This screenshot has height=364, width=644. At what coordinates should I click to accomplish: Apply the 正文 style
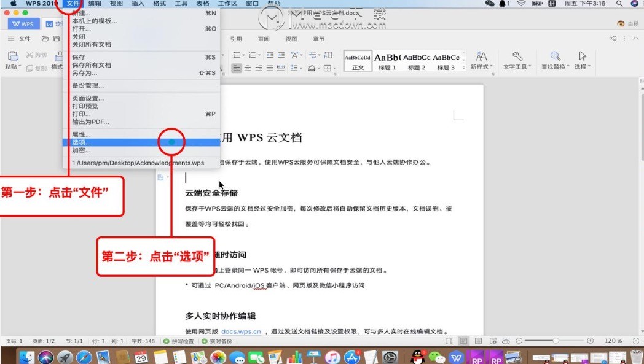(x=357, y=61)
